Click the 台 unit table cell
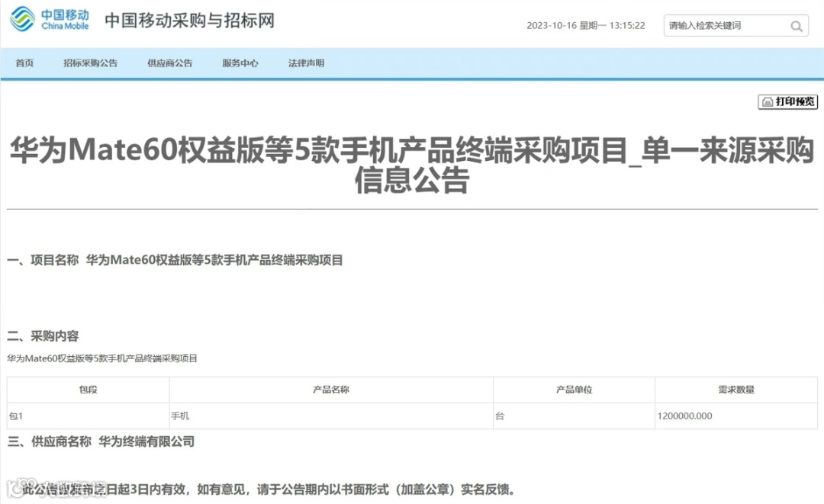Image resolution: width=824 pixels, height=504 pixels. click(574, 416)
